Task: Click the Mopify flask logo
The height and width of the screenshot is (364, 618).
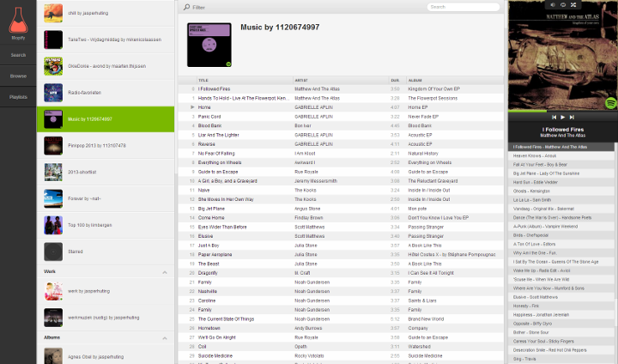Action: coord(18,20)
